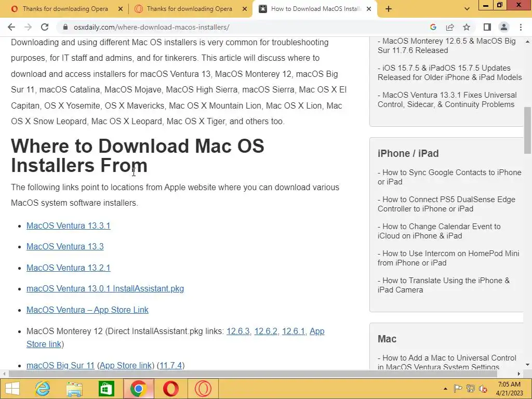
Task: Open a new browser tab
Action: coord(389,9)
